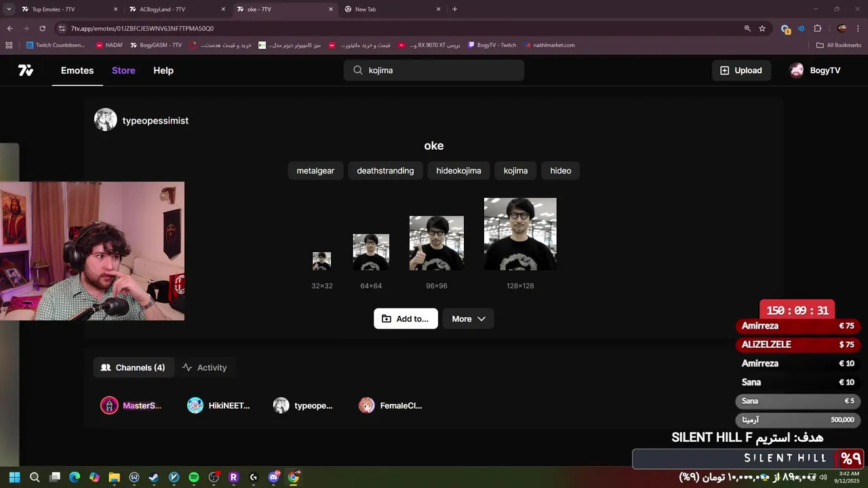Expand the More dropdown menu
This screenshot has height=488, width=868.
468,319
